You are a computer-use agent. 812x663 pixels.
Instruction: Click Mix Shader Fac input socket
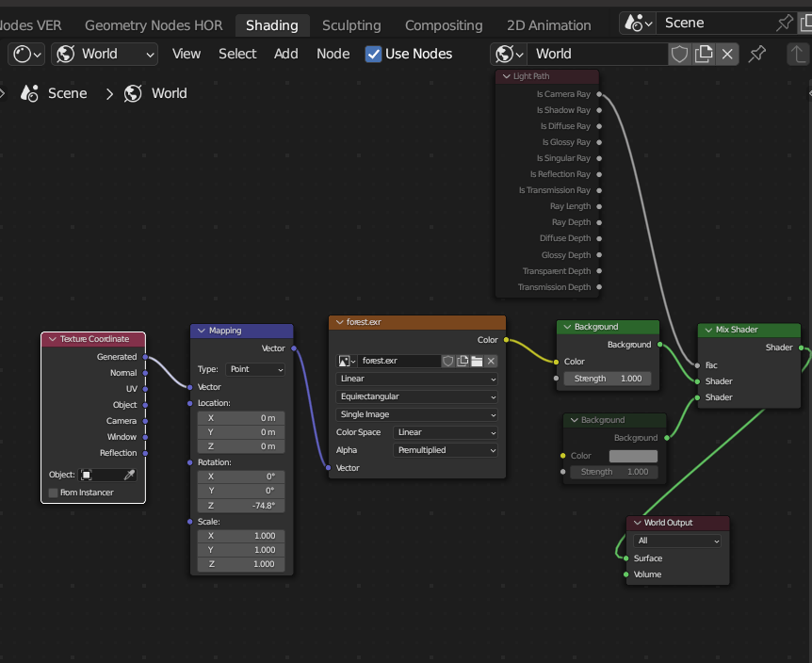pyautogui.click(x=698, y=365)
